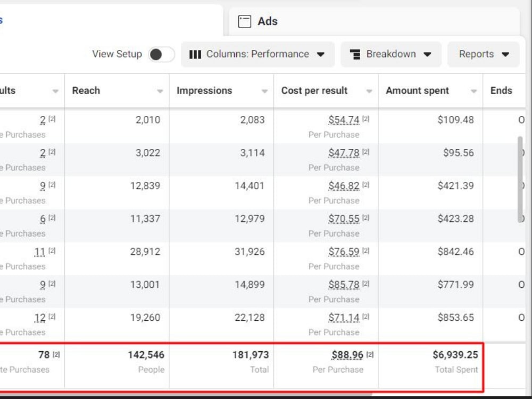The width and height of the screenshot is (532, 399).
Task: Select the 181,973 total impressions value
Action: click(x=251, y=355)
